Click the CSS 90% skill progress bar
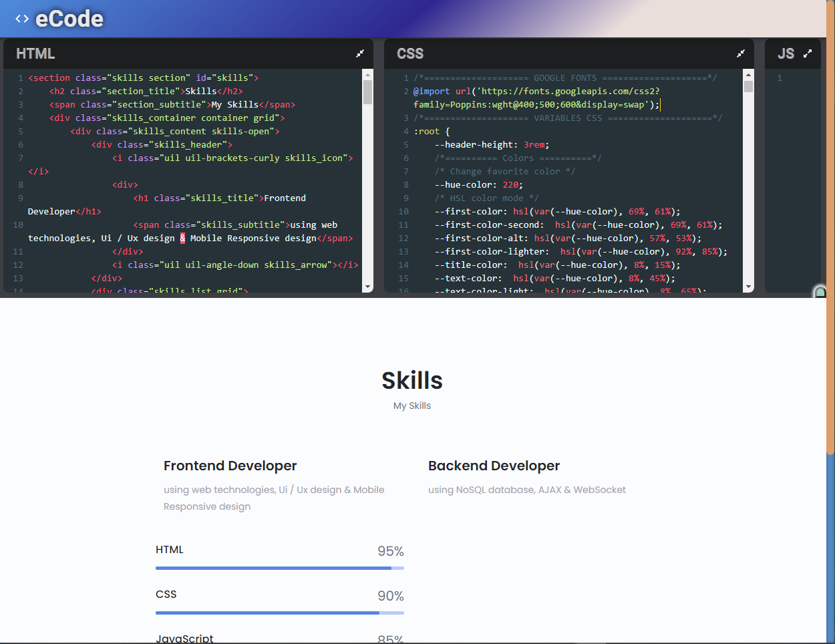Screen dimensions: 835x644 click(279, 613)
